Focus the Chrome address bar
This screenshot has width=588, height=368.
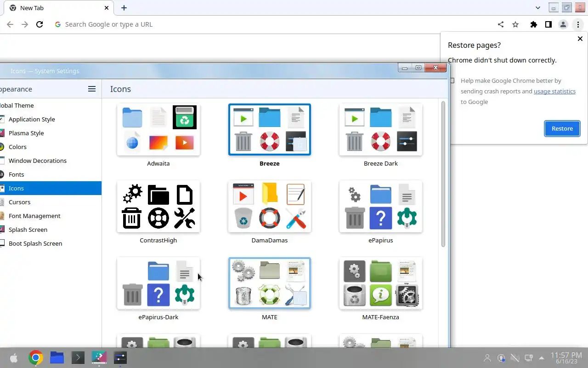pyautogui.click(x=271, y=24)
